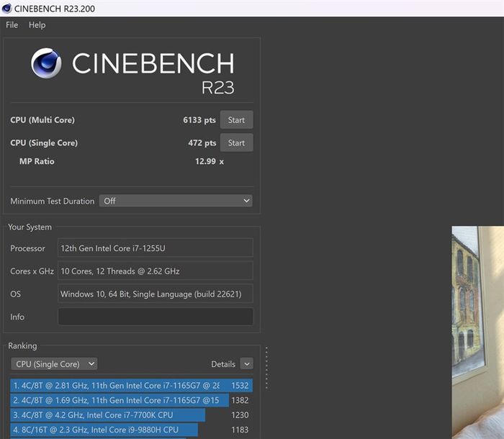Select the i7-1165G7 1382 score ranking entry
The height and width of the screenshot is (439, 504).
coord(132,400)
